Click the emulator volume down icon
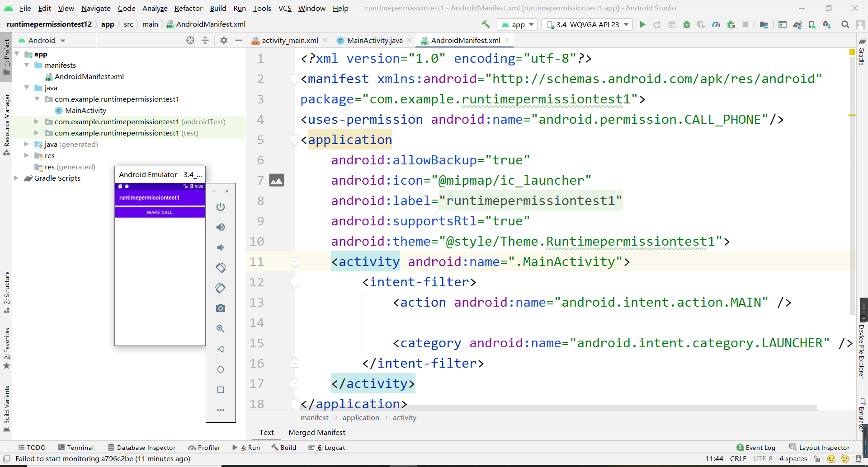Image resolution: width=868 pixels, height=467 pixels. pyautogui.click(x=221, y=248)
